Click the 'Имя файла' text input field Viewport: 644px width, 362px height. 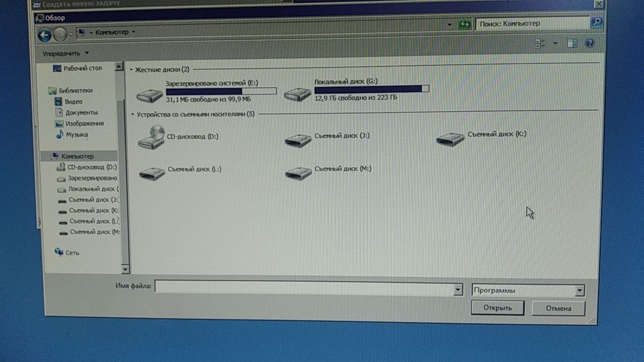pyautogui.click(x=304, y=288)
